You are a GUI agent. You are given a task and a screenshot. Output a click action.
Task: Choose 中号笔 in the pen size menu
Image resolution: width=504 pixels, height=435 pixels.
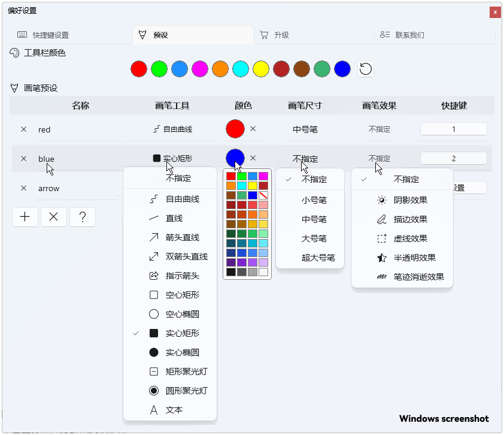(310, 219)
